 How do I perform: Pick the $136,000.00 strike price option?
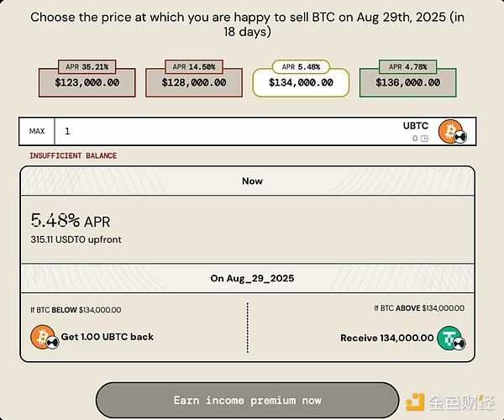(408, 82)
